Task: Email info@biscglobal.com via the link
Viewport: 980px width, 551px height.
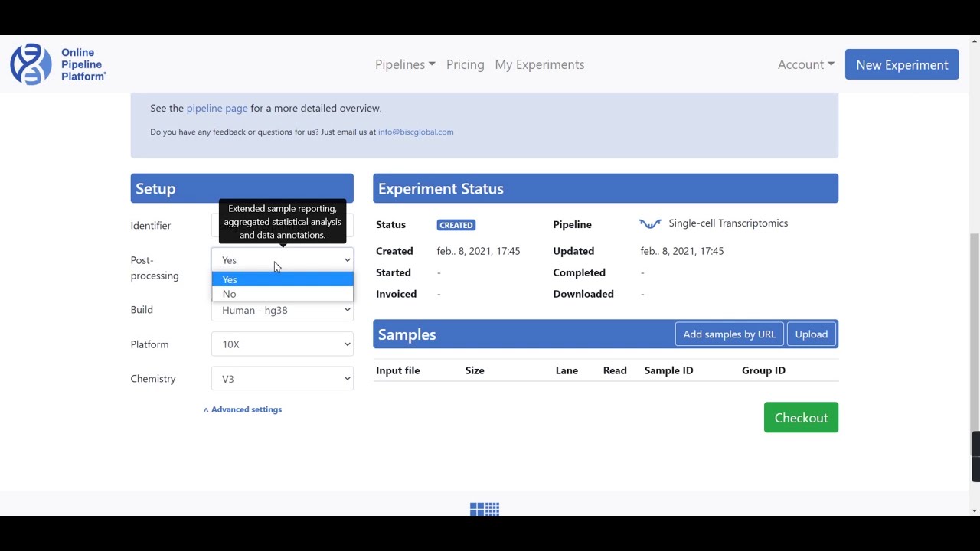Action: click(x=416, y=132)
